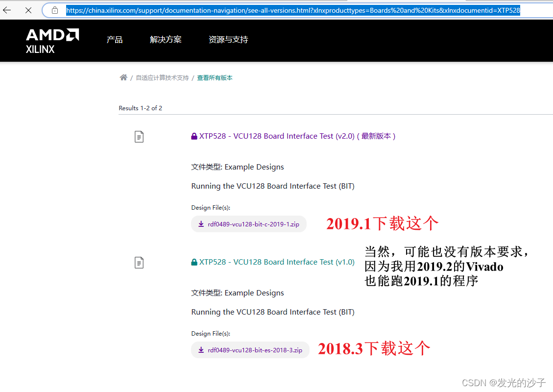553x392 pixels.
Task: Click the 查看所有版本 breadcrumb link
Action: [215, 77]
